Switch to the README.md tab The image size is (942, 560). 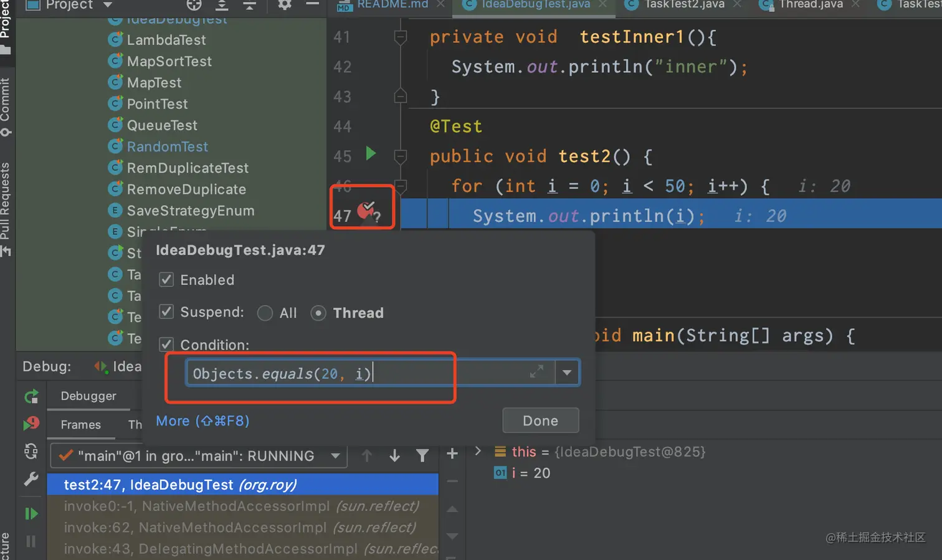(x=392, y=4)
